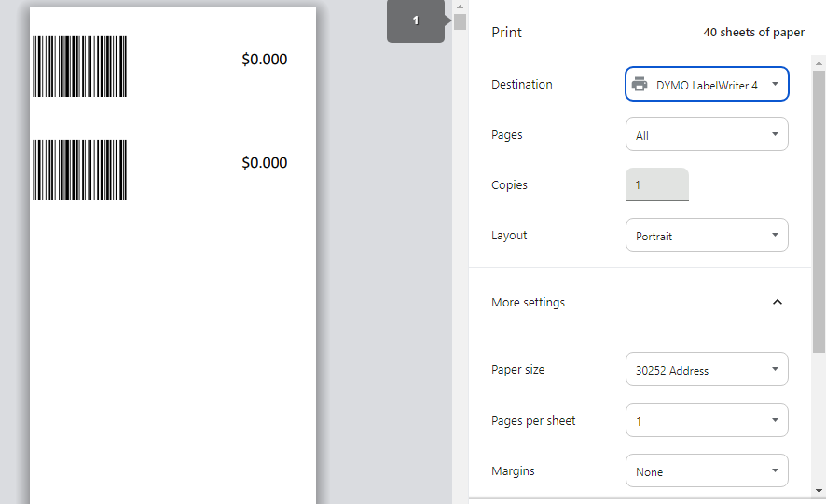826x504 pixels.
Task: Click the first $0.000 price text
Action: click(265, 59)
